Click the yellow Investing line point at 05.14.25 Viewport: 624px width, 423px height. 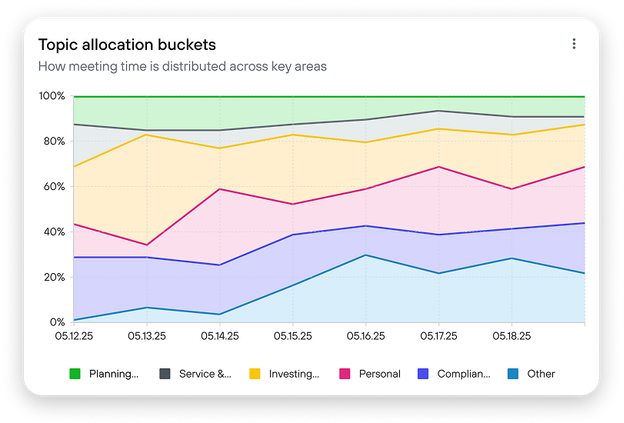coord(220,148)
